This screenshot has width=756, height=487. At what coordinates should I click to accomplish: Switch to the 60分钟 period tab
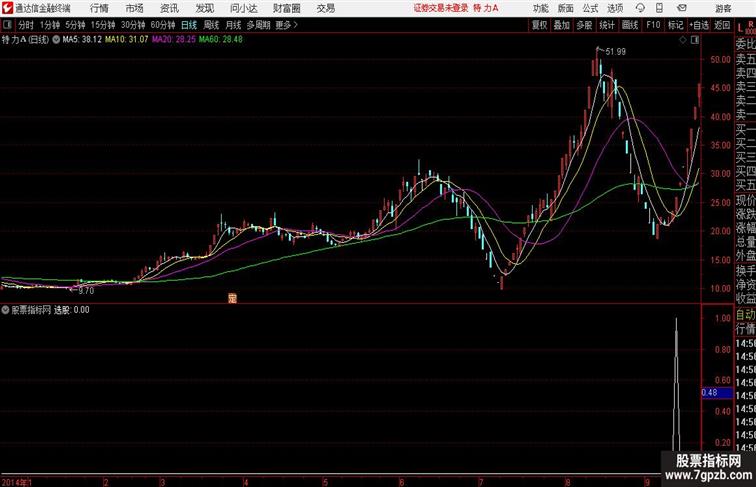162,25
